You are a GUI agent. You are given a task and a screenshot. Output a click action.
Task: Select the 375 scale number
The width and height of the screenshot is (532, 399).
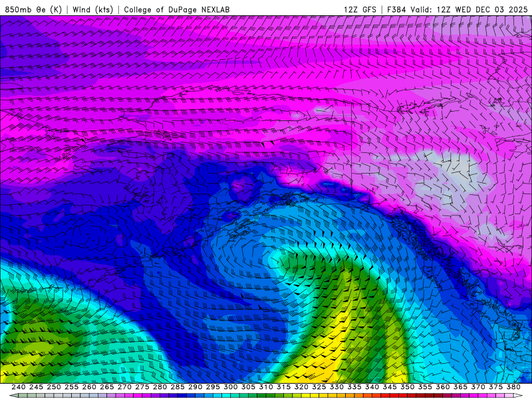pos(495,387)
